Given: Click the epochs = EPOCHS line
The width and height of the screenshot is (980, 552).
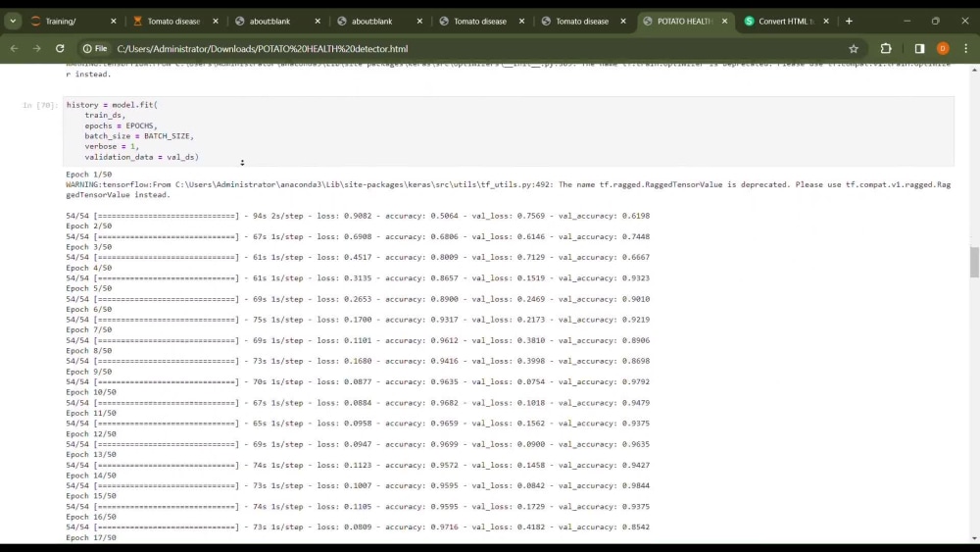Looking at the screenshot, I should click(122, 125).
